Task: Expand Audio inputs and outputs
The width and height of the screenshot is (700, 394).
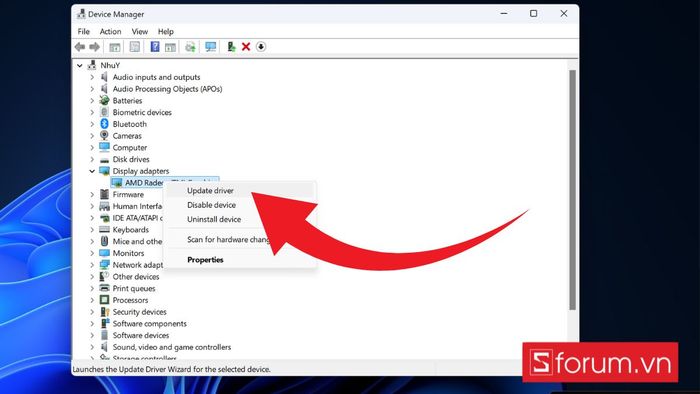Action: [x=92, y=77]
